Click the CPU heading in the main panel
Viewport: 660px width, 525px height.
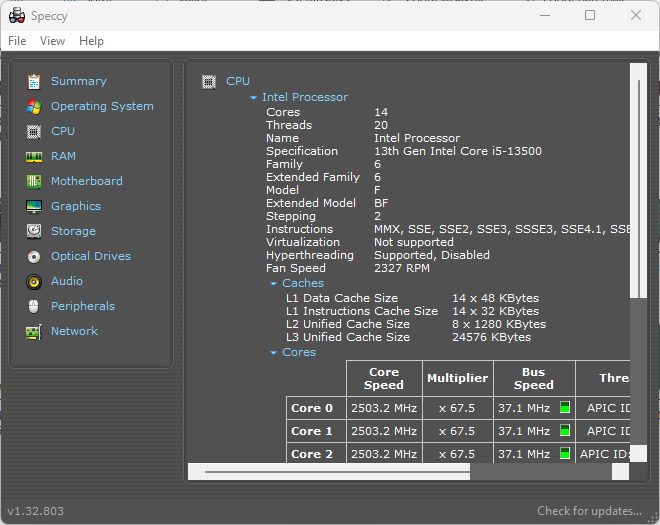(x=238, y=81)
